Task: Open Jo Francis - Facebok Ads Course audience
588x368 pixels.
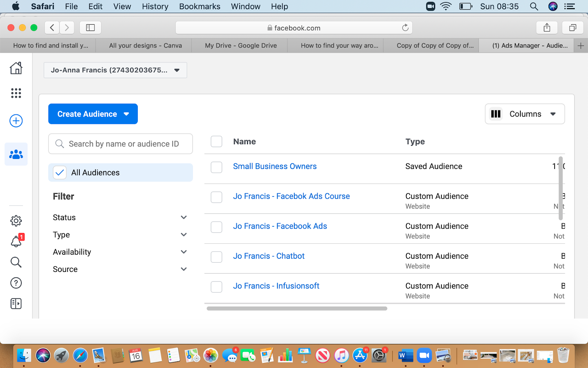Action: point(291,196)
